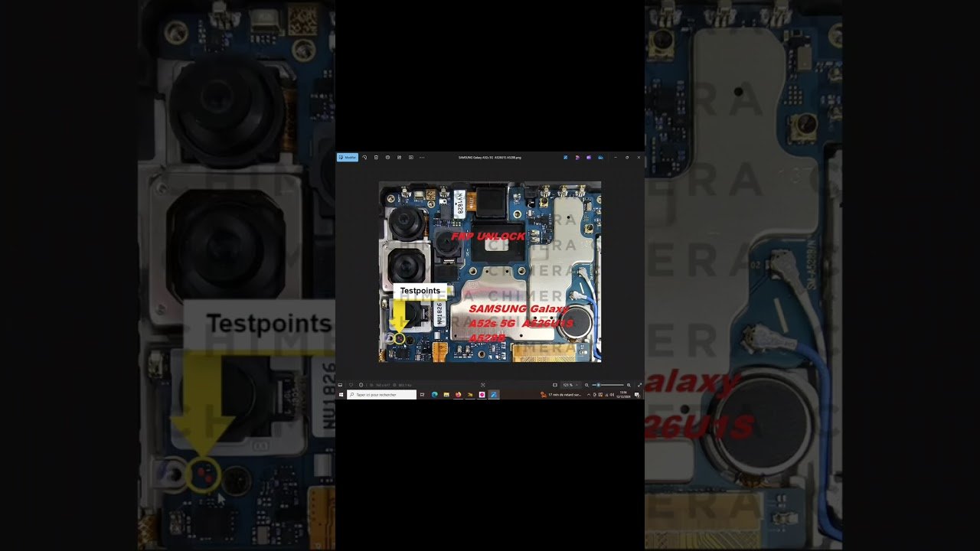
Task: Open the '17 min de retard' news widget
Action: pyautogui.click(x=561, y=395)
